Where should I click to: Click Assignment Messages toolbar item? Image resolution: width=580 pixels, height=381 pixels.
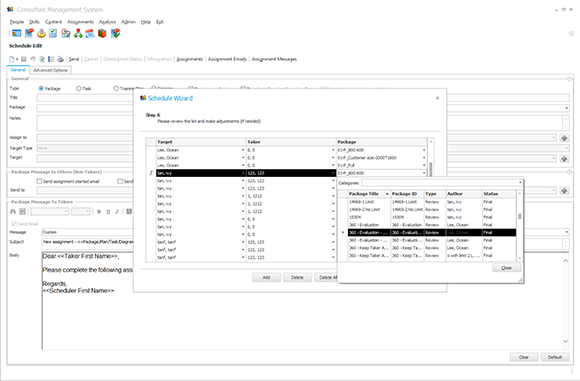pos(274,59)
